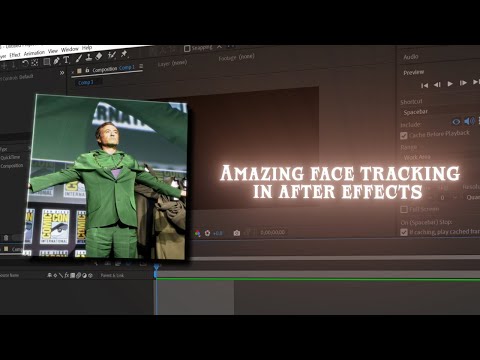Click the shy switch column icon
The image size is (480, 360).
50,275
